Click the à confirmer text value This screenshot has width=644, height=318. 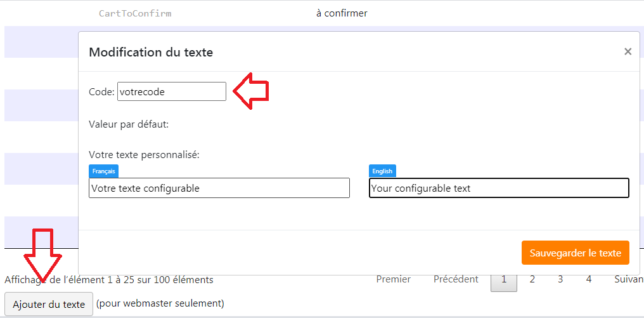pos(342,13)
